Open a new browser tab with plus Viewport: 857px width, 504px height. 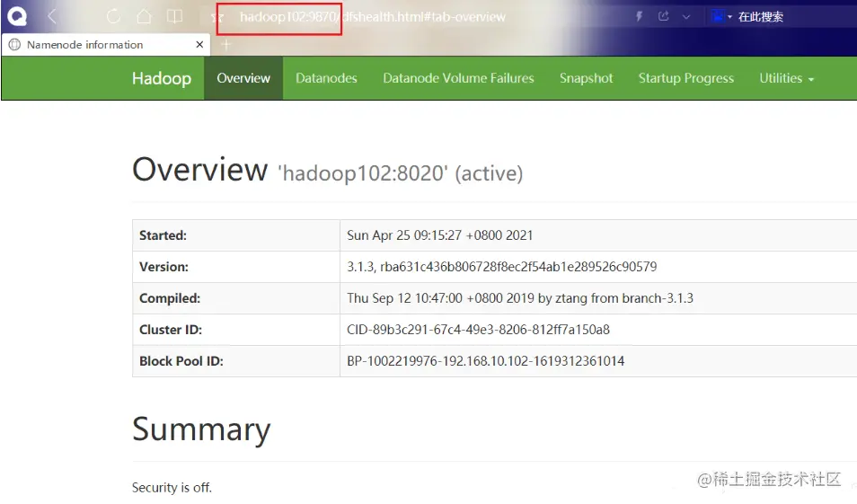coord(226,45)
